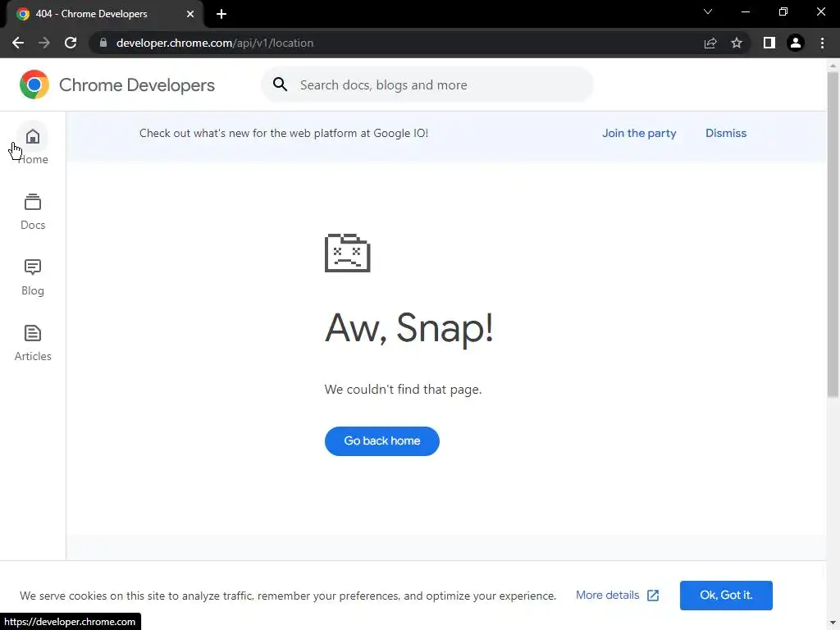The image size is (840, 630).
Task: Click the Chrome Developers logo
Action: 34,84
